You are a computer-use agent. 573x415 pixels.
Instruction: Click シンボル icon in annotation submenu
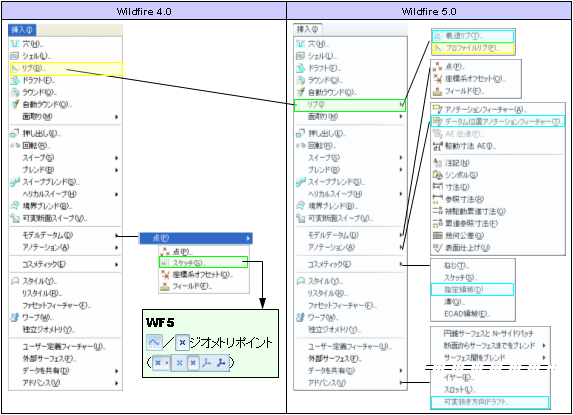coord(437,175)
